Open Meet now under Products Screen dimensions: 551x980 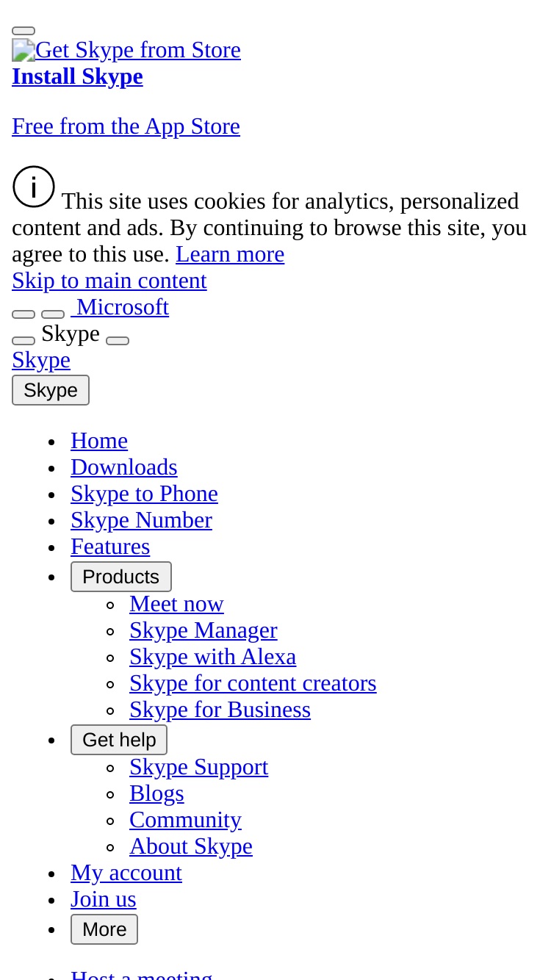[176, 604]
